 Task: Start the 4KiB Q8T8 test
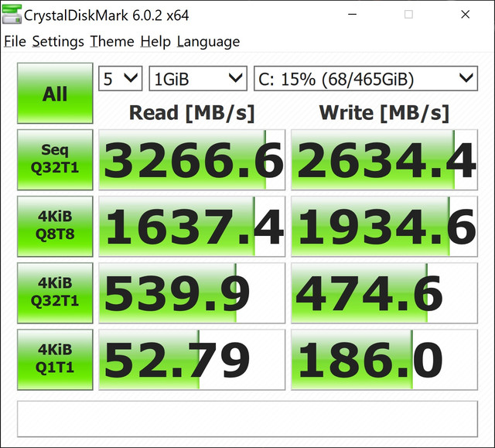click(55, 227)
